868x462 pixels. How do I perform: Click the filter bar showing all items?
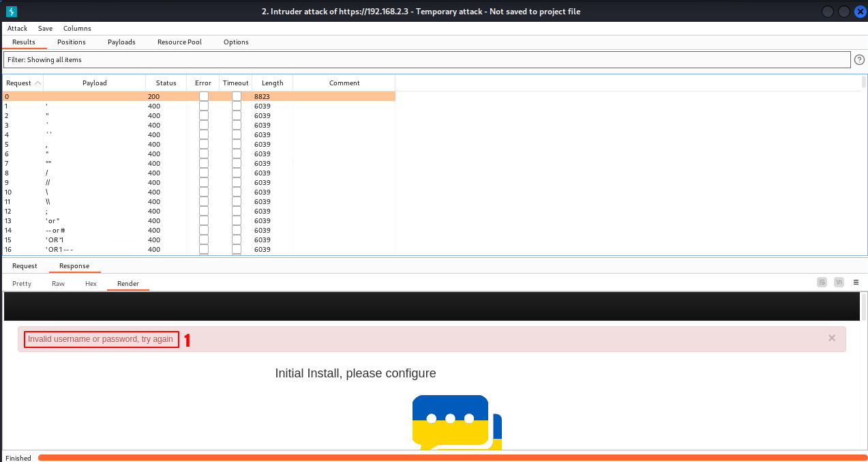(x=426, y=60)
